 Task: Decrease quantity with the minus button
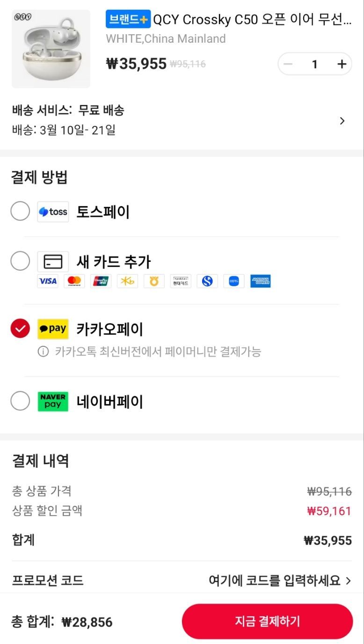(288, 64)
